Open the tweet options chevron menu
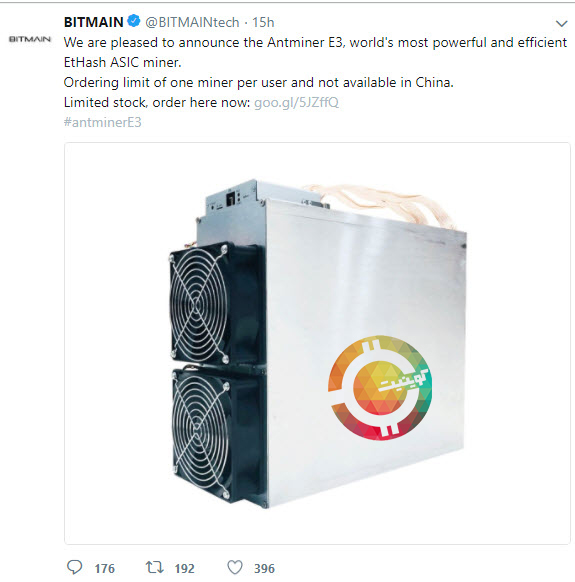Viewport: 575px width, 582px height. [562, 24]
